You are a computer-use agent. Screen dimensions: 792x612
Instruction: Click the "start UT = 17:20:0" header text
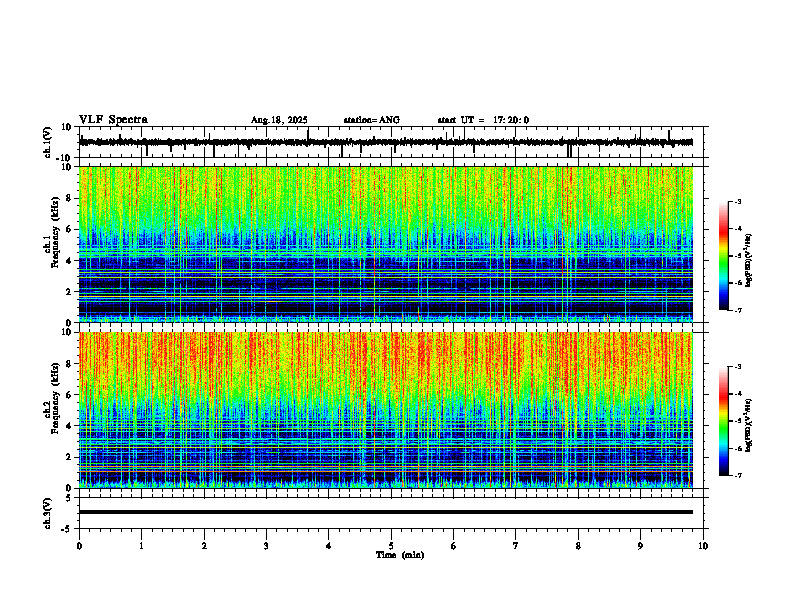point(483,120)
